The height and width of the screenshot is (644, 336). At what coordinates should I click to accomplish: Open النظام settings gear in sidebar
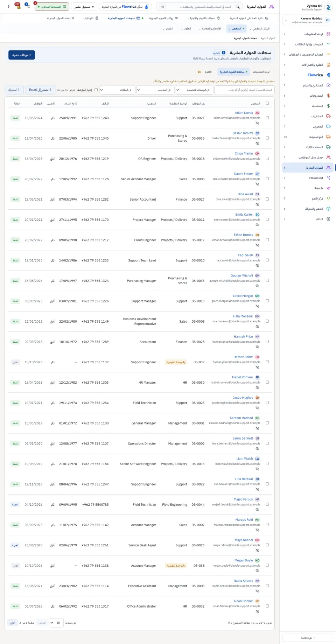[307, 219]
